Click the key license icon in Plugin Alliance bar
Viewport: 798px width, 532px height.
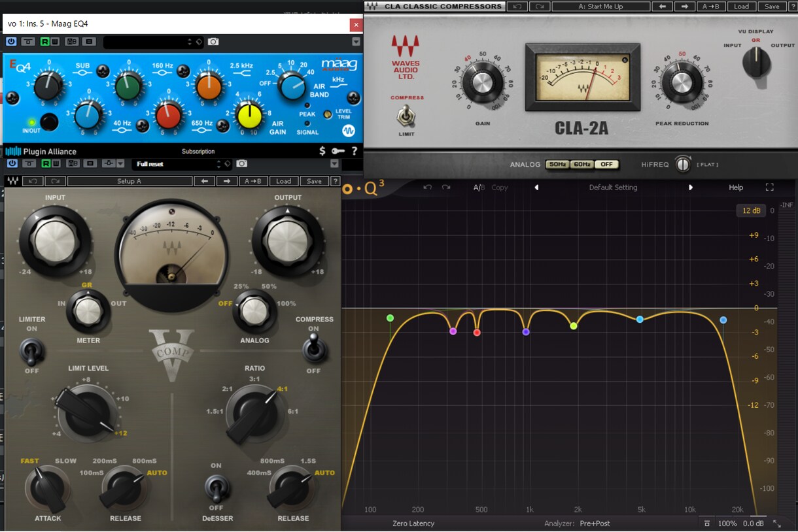pyautogui.click(x=338, y=151)
